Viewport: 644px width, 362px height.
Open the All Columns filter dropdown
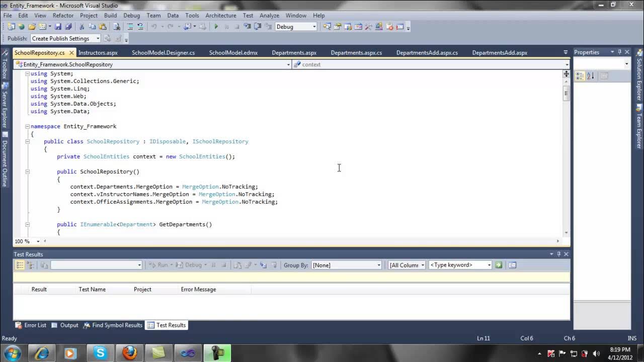click(x=423, y=265)
